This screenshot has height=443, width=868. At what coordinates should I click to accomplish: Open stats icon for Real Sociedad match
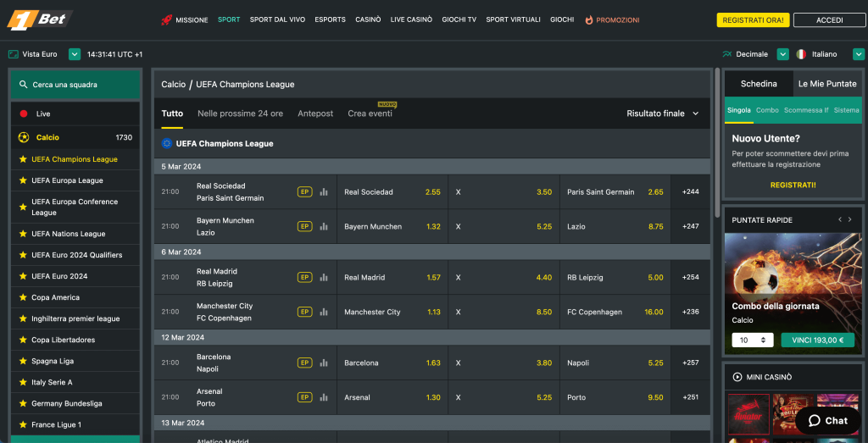[324, 192]
